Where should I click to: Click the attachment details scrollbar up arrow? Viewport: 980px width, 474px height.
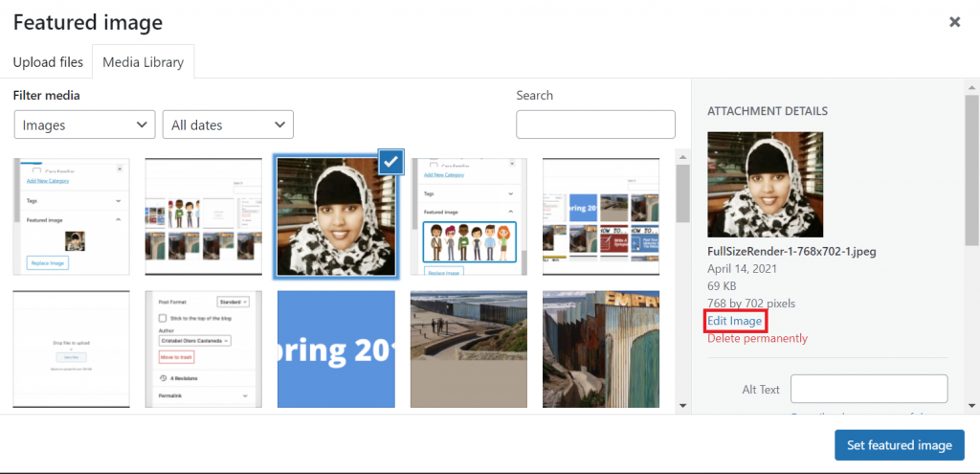971,86
